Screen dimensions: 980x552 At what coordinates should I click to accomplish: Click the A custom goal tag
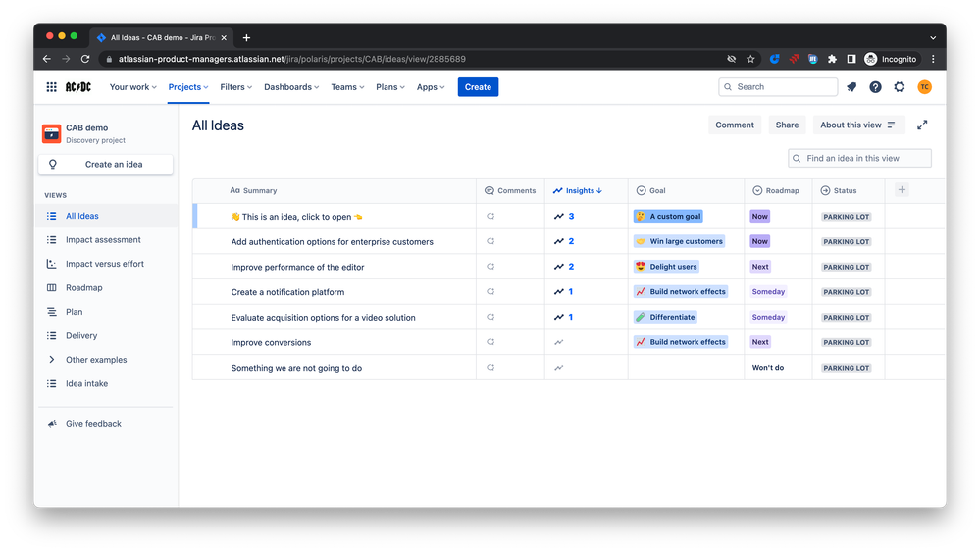tap(668, 216)
